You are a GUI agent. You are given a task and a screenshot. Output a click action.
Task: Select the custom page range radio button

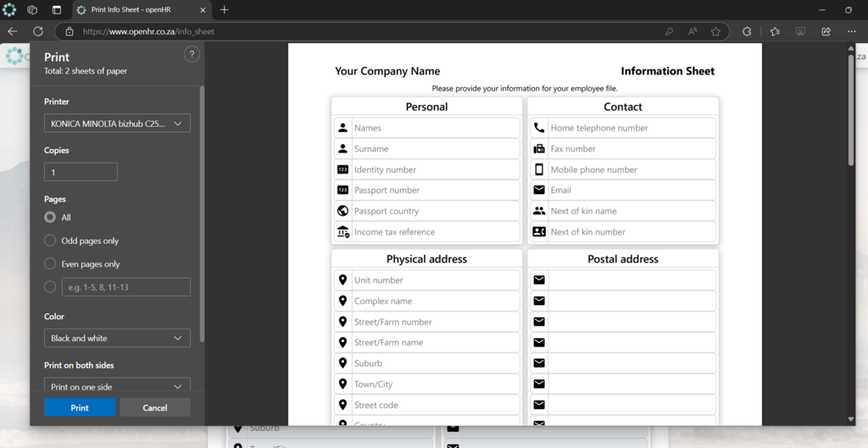coord(50,287)
